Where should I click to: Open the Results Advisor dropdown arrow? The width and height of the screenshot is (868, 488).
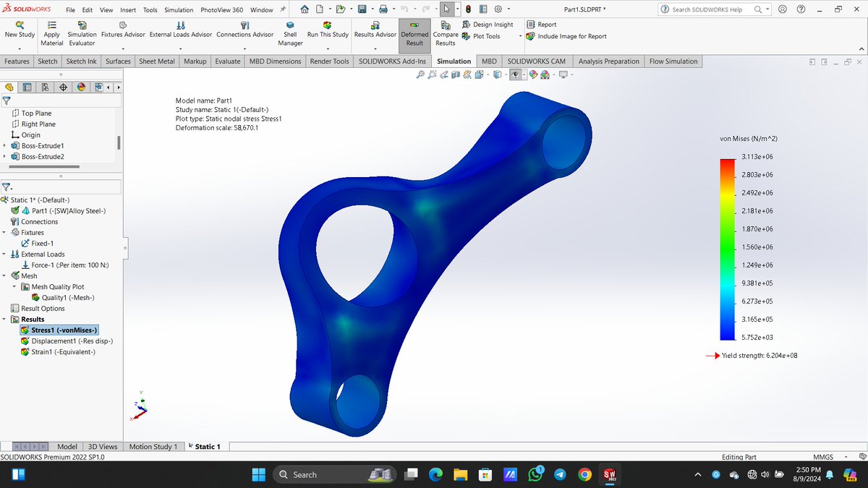pos(375,50)
